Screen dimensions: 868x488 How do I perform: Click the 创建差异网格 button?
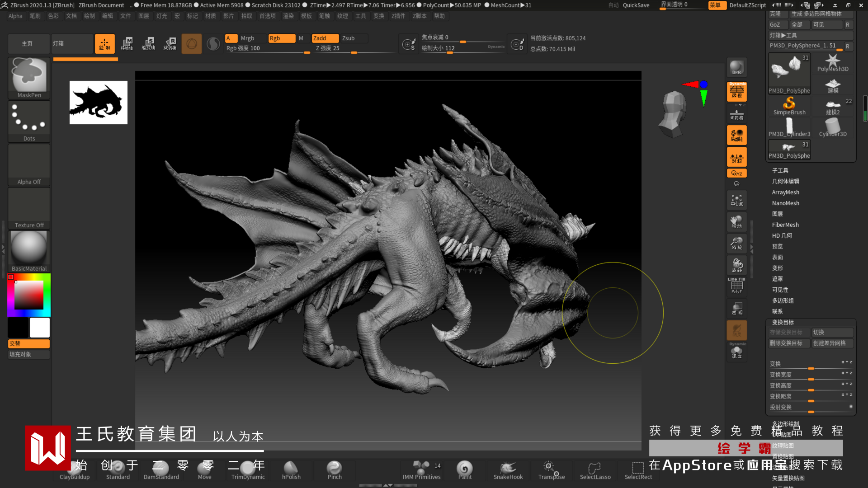[832, 343]
